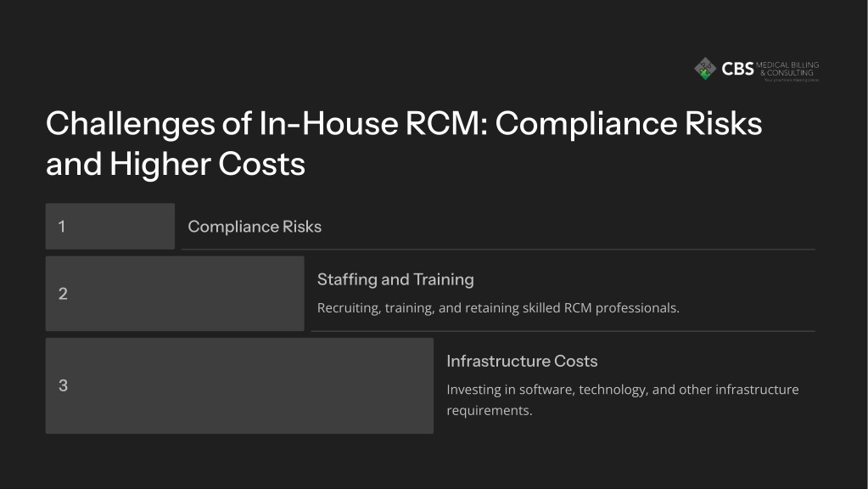Click the divider line beneath Compliance Risks heading
This screenshot has width=868, height=489.
498,250
